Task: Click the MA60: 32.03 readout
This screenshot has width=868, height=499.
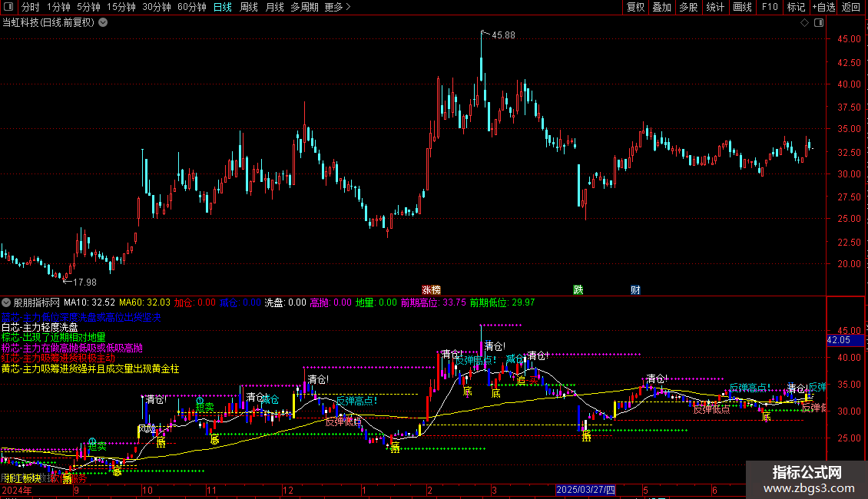Action: [144, 302]
